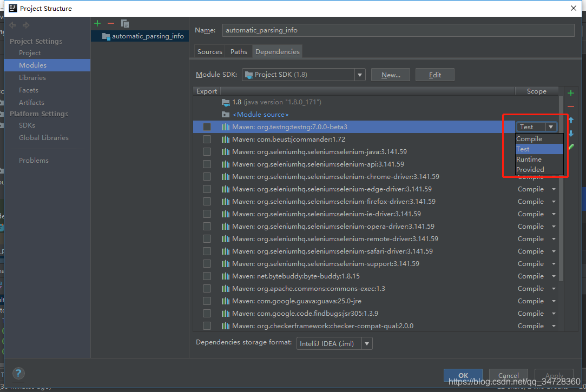Check Export for selenium-java 3.141.59
Screen dimensions: 586x392
207,151
